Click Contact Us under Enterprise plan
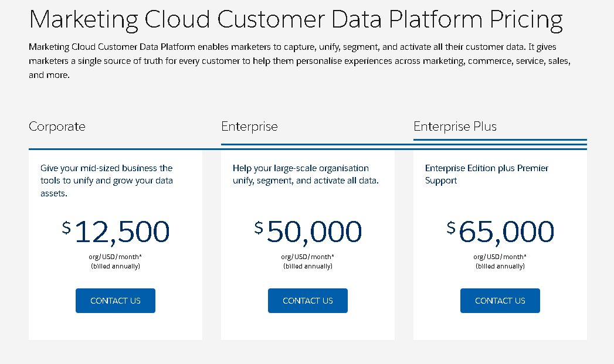Image resolution: width=614 pixels, height=364 pixels. (308, 301)
